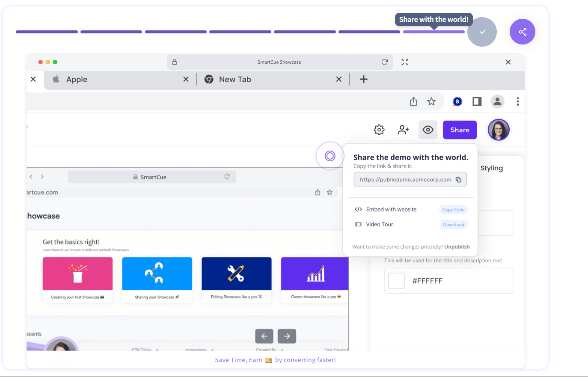This screenshot has width=588, height=377.
Task: Click the publicdemo.acmecorp.com link field
Action: coord(410,180)
